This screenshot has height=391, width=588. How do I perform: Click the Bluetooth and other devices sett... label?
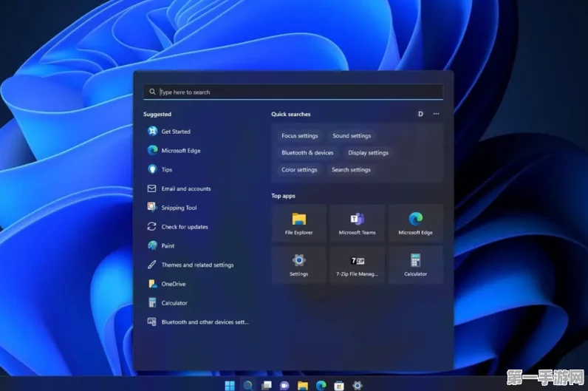point(205,322)
